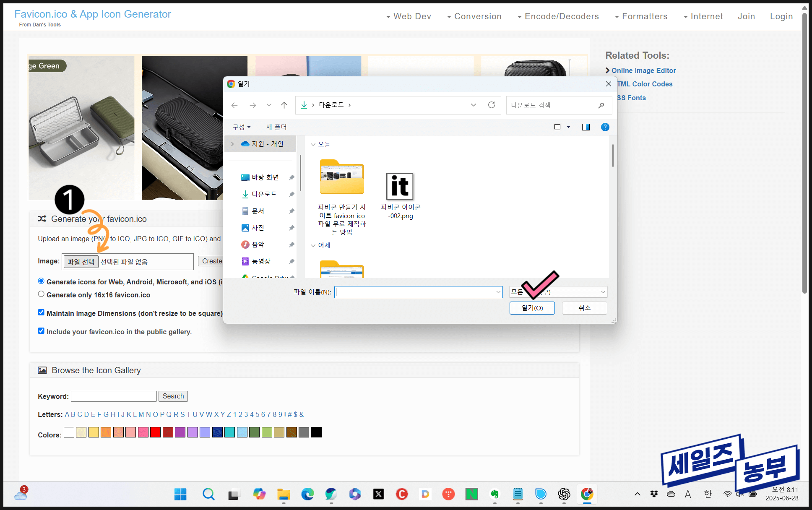Click the refresh icon in file dialog
The height and width of the screenshot is (510, 812).
point(492,105)
